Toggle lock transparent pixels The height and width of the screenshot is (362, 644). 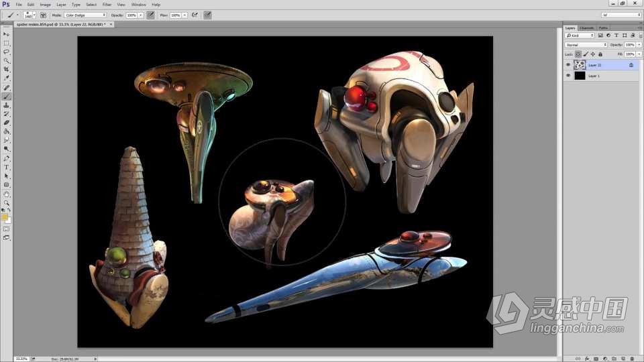[578, 54]
